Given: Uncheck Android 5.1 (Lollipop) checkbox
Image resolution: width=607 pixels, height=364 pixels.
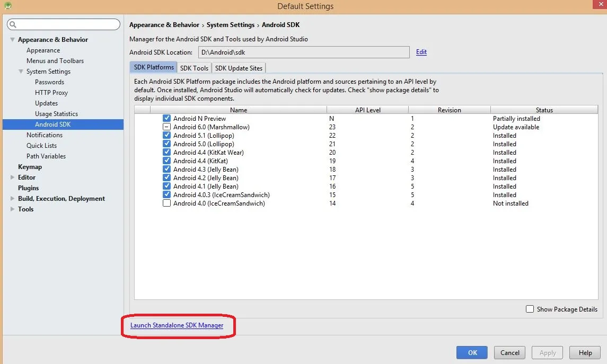Looking at the screenshot, I should [167, 136].
